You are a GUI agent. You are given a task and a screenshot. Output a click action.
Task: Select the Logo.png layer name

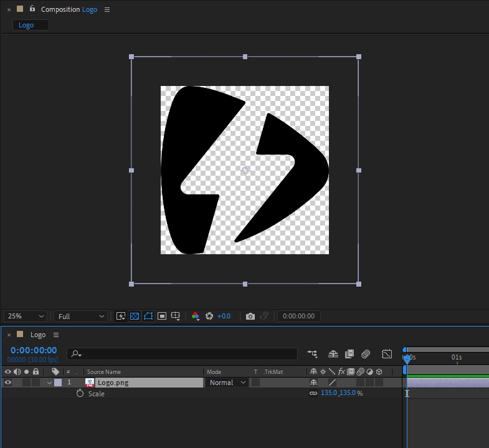point(113,383)
